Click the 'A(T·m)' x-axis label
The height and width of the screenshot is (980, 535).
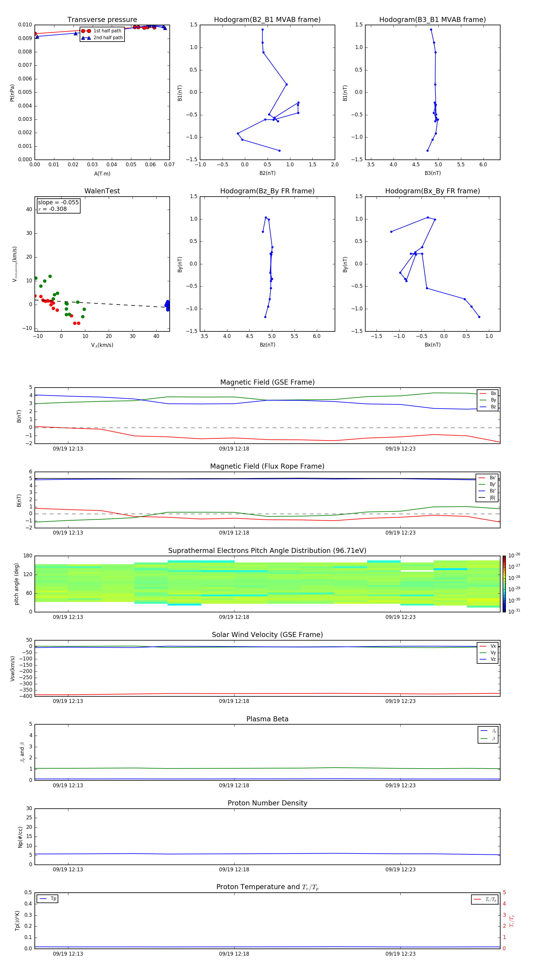point(102,173)
